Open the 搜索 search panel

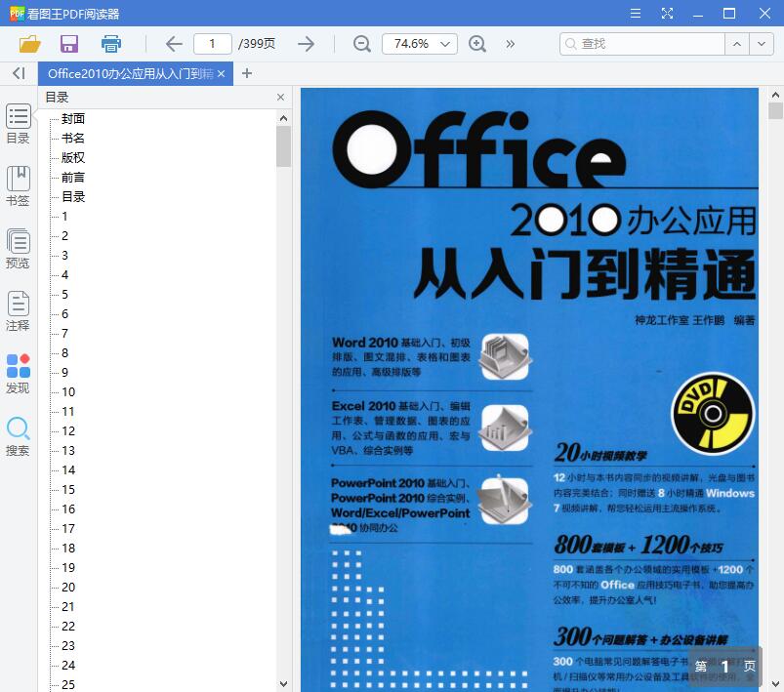click(x=18, y=436)
